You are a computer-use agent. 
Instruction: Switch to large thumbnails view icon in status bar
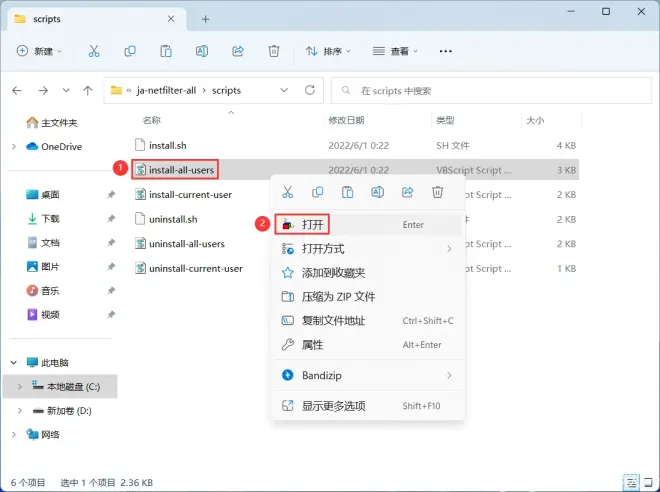(648, 482)
